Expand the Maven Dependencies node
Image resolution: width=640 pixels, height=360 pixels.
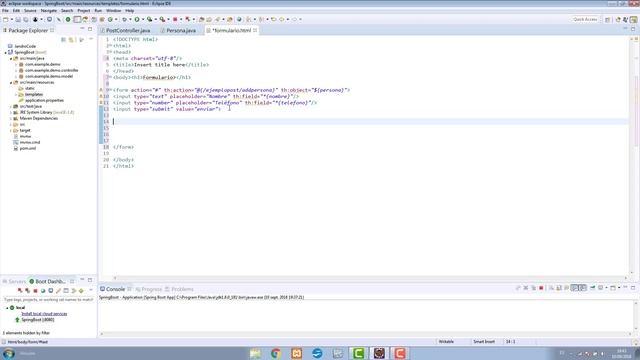click(x=11, y=118)
